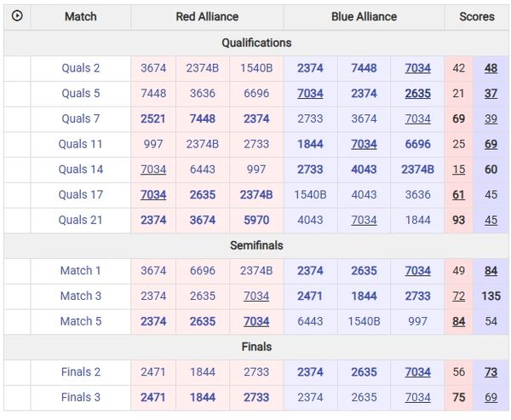
Task: Click team 3674 in Quals 2 row
Action: point(153,68)
